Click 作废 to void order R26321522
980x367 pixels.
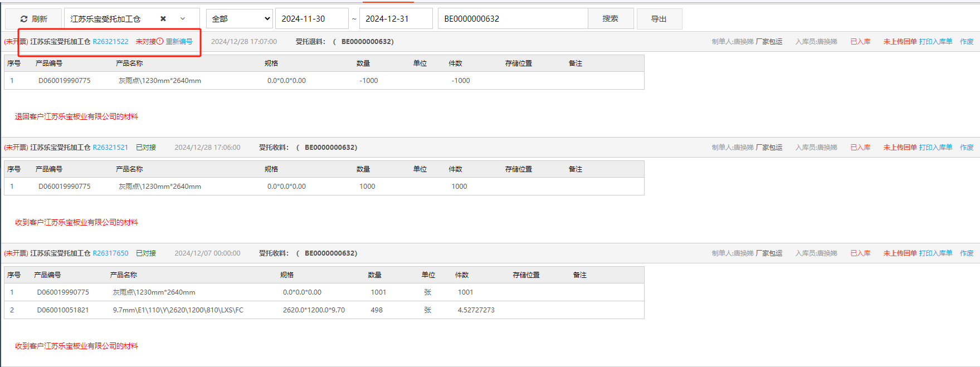point(967,42)
